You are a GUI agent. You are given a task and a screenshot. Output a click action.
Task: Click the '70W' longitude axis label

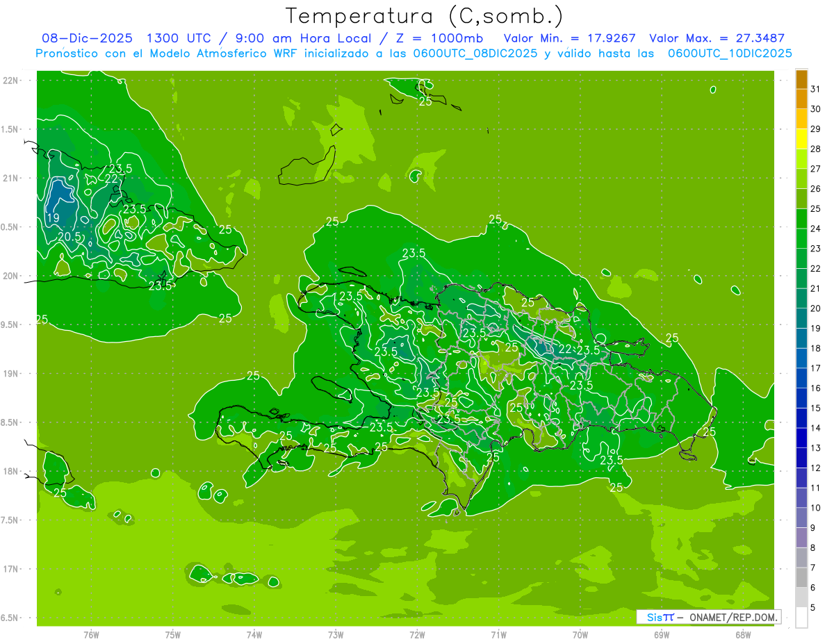click(580, 635)
